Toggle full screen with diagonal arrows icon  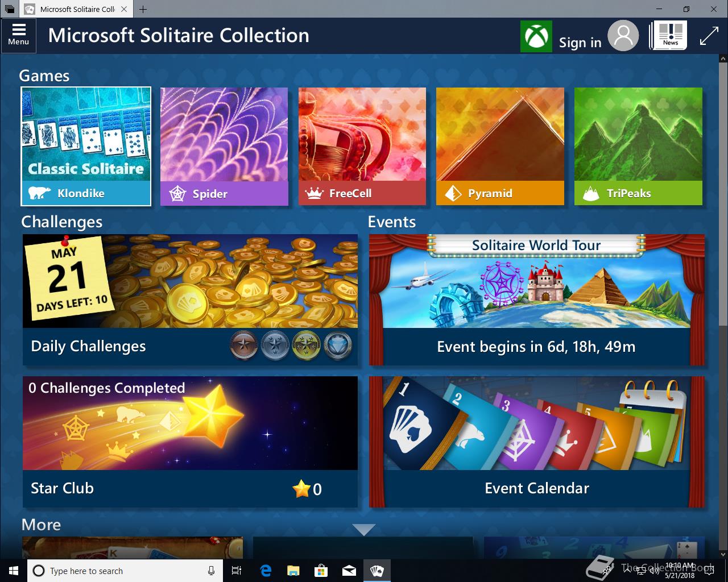(x=709, y=36)
